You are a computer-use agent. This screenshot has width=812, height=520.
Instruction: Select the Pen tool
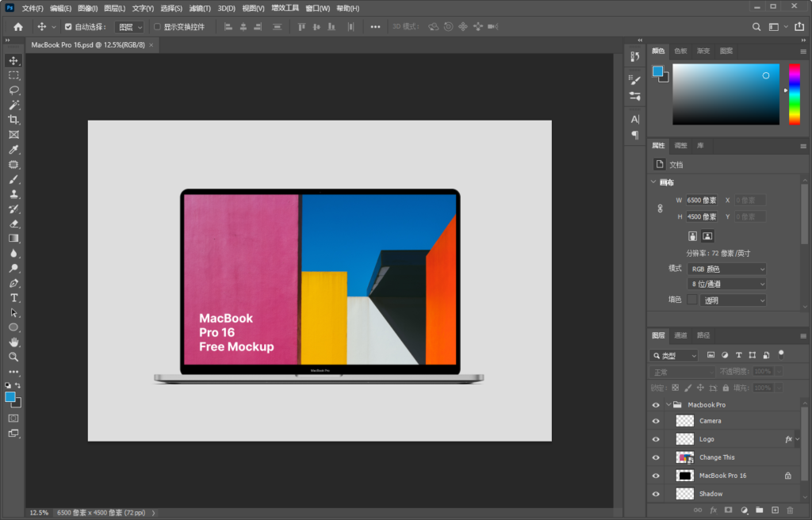[x=13, y=283]
